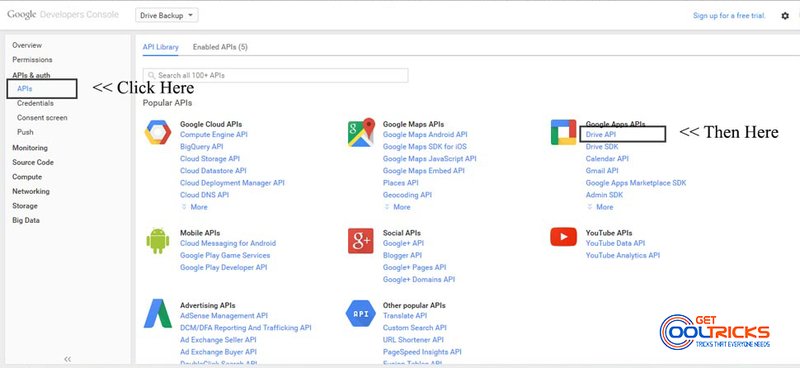Open Compute in the sidebar
The height and width of the screenshot is (368, 800).
(27, 177)
